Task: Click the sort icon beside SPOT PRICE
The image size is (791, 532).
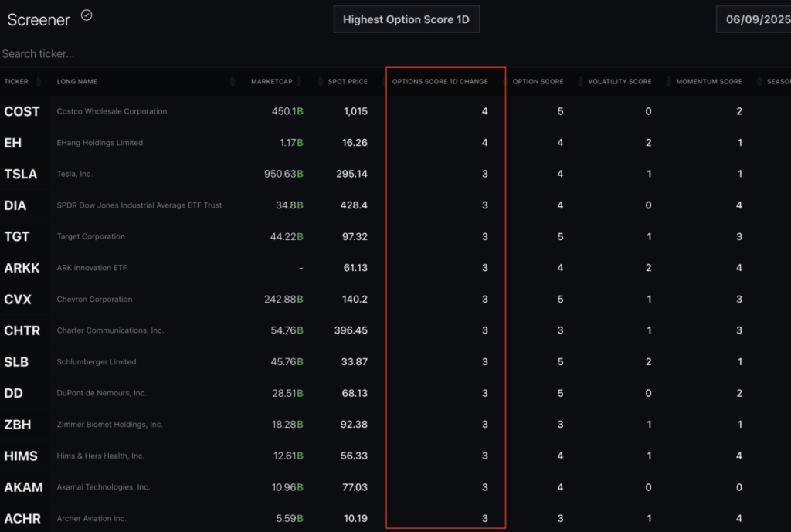Action: click(320, 81)
